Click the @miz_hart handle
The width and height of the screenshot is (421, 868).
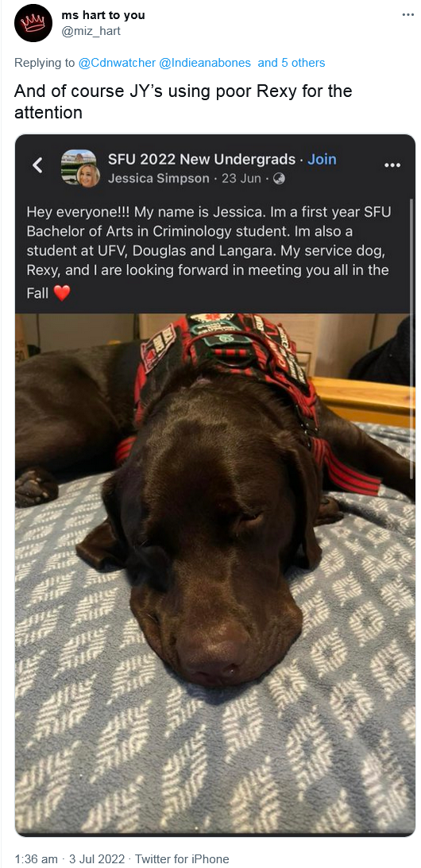[91, 31]
